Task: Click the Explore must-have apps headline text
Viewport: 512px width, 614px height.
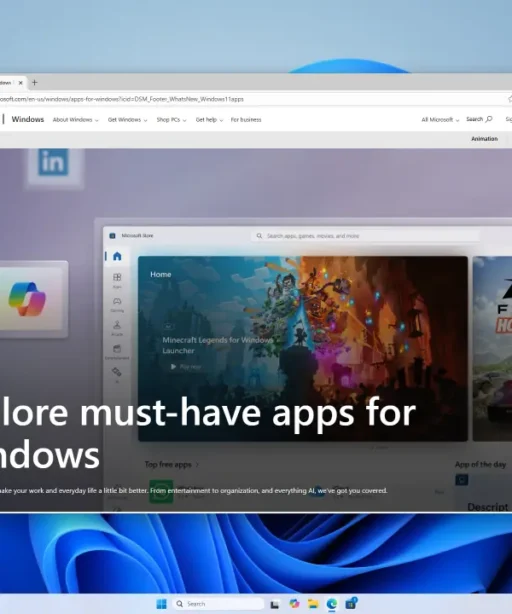Action: click(208, 433)
